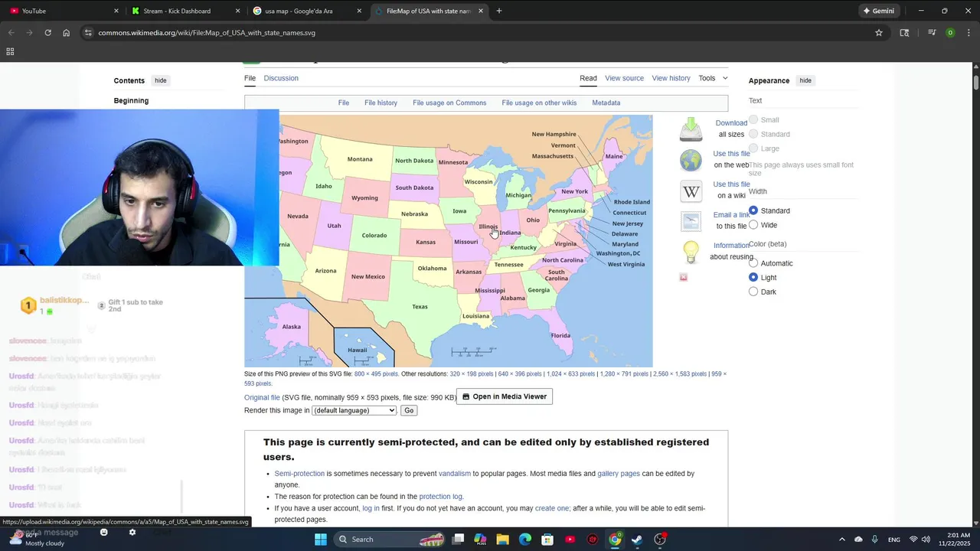980x551 pixels.
Task: Click the Beginning link in Contents
Action: click(131, 101)
